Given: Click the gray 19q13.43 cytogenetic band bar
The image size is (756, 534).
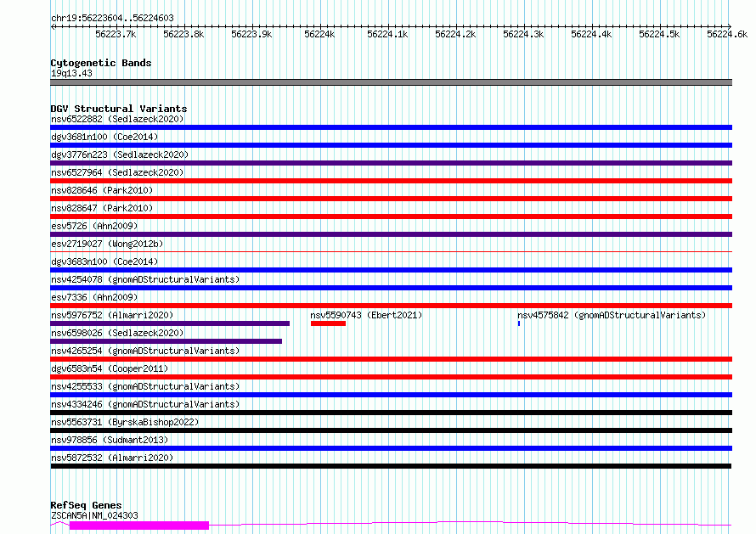Looking at the screenshot, I should click(391, 82).
